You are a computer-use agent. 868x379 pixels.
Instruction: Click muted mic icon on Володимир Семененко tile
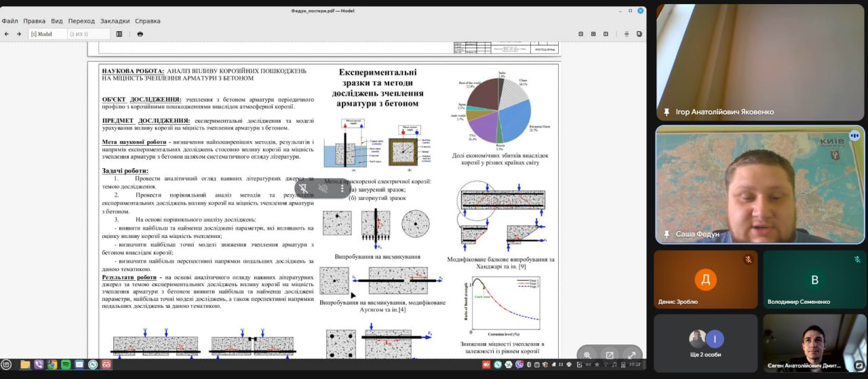pyautogui.click(x=857, y=260)
